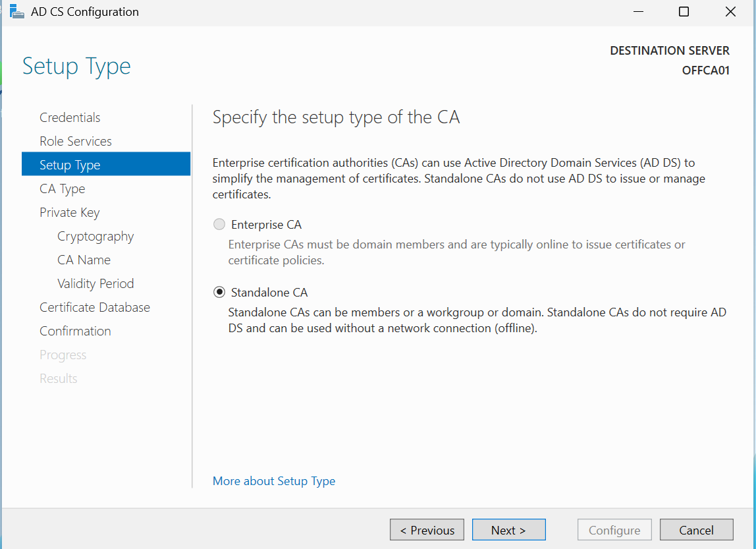Select Setup Type in the sidebar
Viewport: 756px width, 549px height.
(x=70, y=165)
